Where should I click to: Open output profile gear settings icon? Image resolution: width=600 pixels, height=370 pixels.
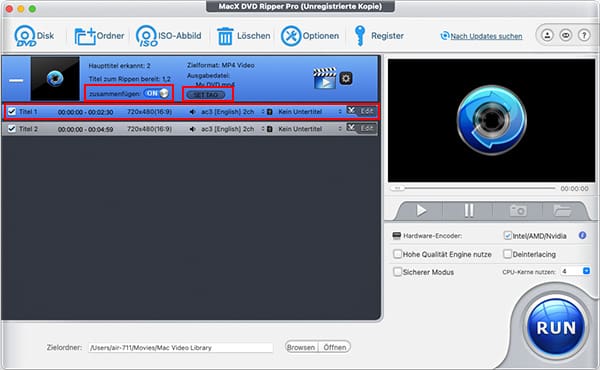pos(346,78)
